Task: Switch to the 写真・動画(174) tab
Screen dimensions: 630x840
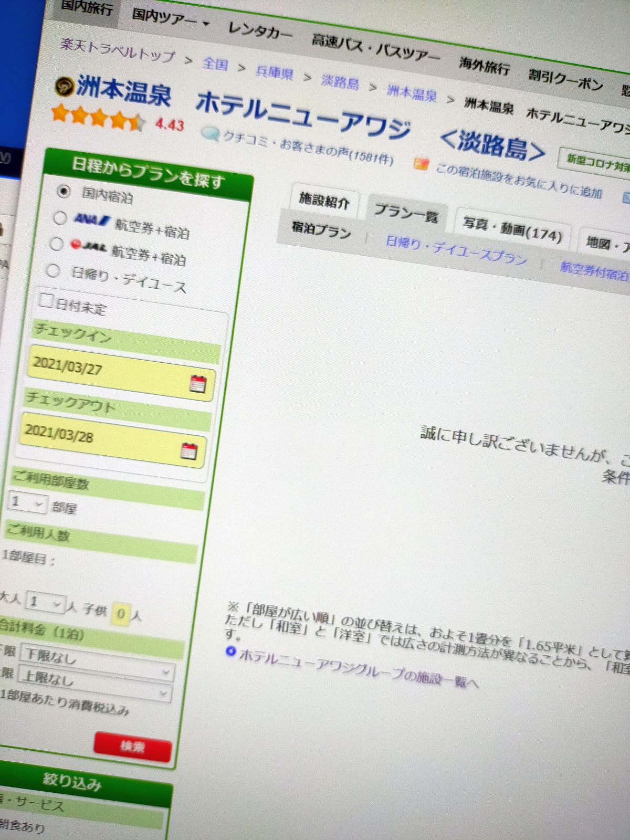Action: coord(512,228)
